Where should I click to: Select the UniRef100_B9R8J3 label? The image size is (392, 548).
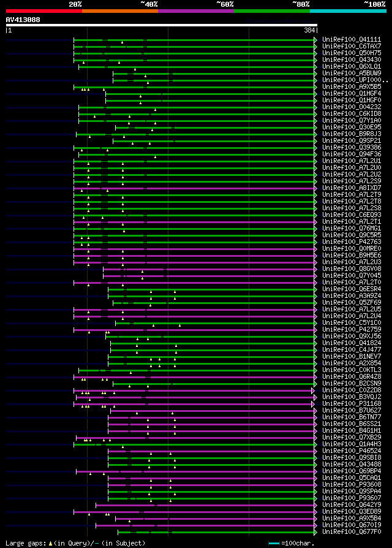click(x=352, y=134)
